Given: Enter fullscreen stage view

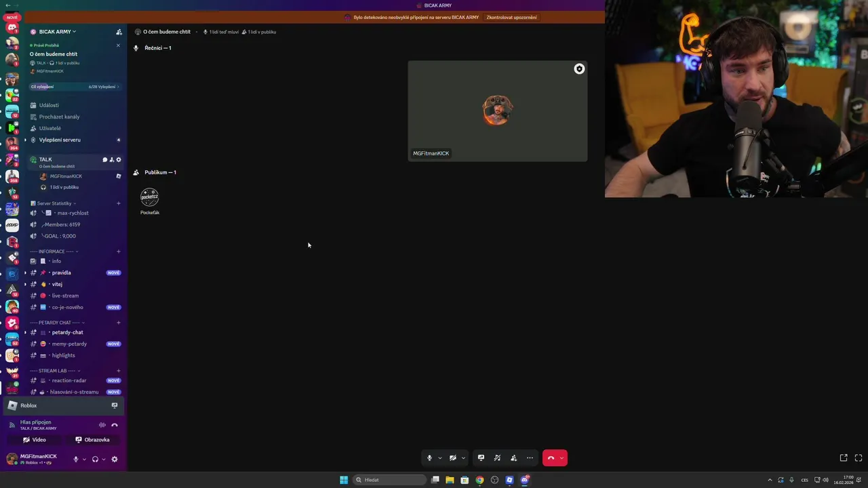Looking at the screenshot, I should pos(859,458).
